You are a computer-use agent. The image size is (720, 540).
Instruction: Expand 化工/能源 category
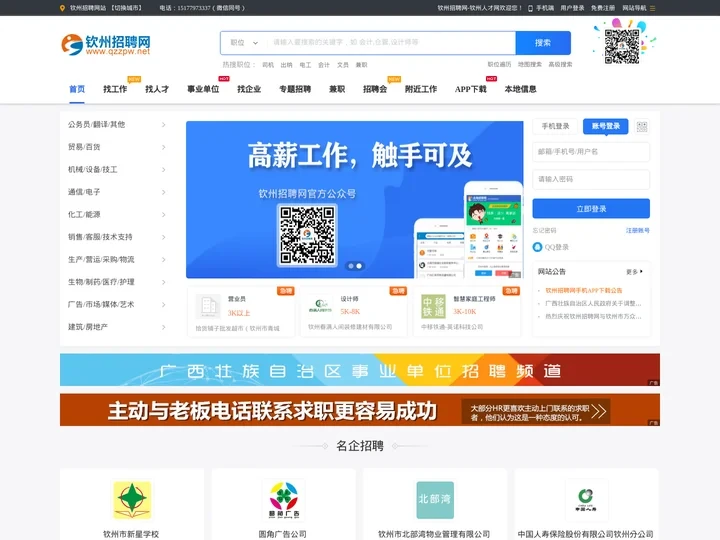[163, 215]
